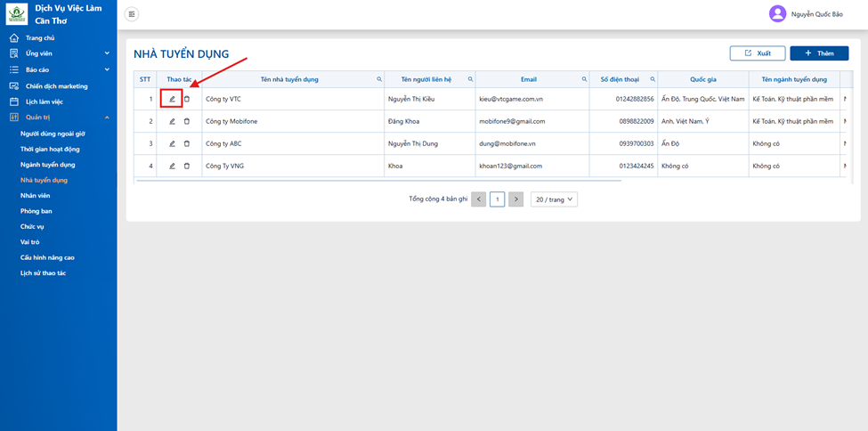
Task: Click the Xuất export button
Action: pyautogui.click(x=758, y=53)
